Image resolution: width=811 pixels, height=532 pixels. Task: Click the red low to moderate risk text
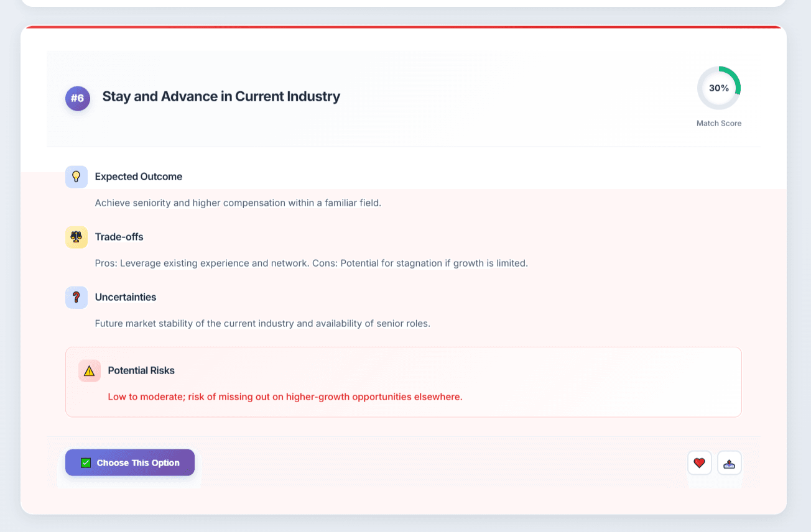click(x=285, y=397)
